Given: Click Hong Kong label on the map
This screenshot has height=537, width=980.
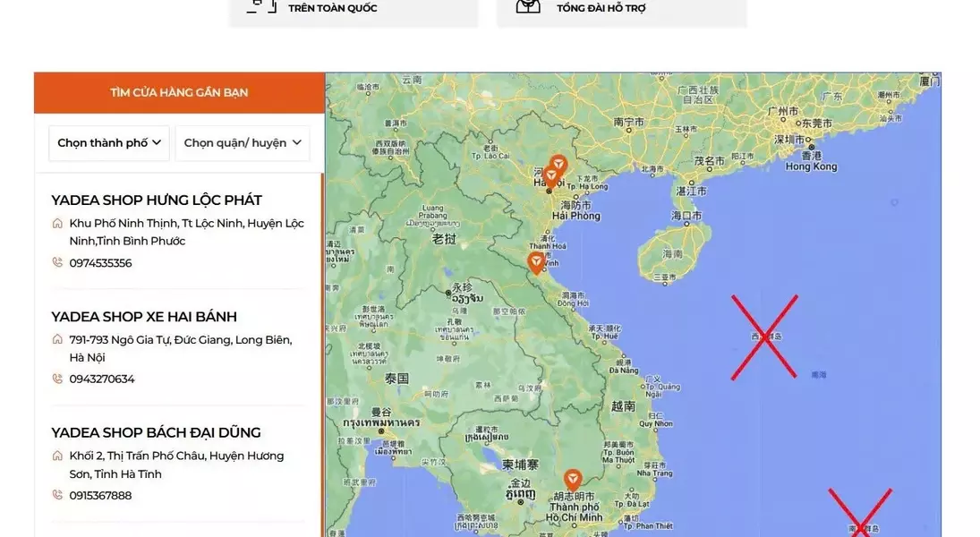Looking at the screenshot, I should (811, 166).
